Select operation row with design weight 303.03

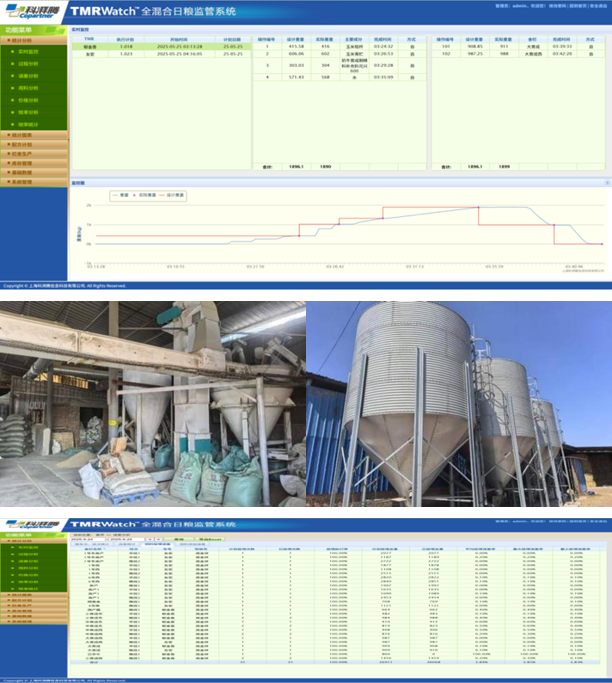click(x=339, y=65)
